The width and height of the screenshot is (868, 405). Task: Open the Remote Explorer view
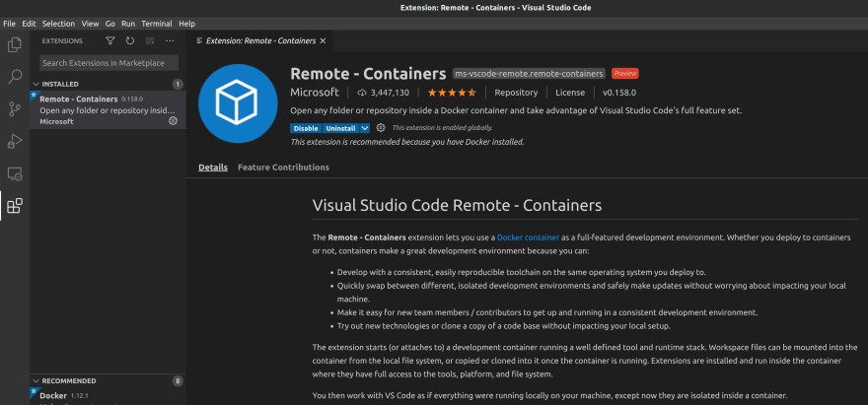15,174
